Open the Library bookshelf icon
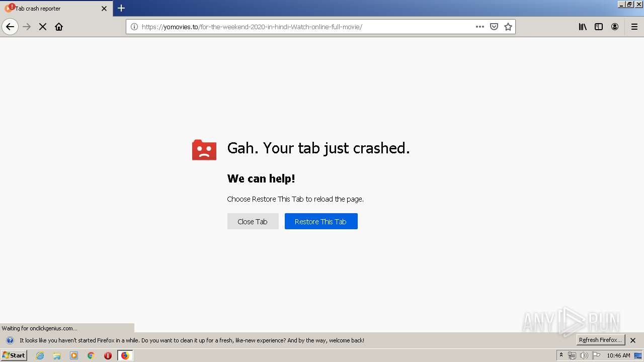This screenshot has height=362, width=644. (583, 27)
